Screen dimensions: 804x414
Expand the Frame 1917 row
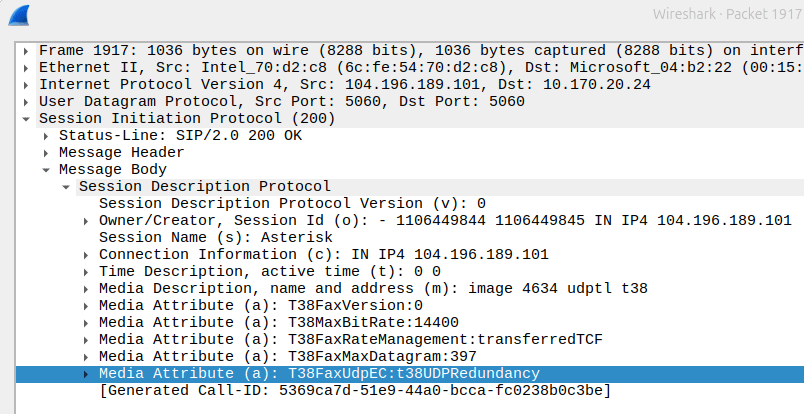(x=26, y=51)
